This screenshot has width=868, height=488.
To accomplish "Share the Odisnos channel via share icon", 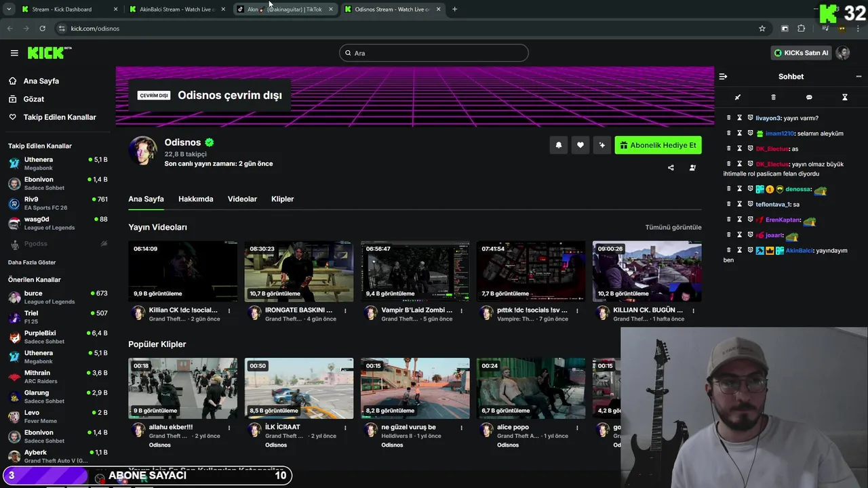I will tap(671, 167).
